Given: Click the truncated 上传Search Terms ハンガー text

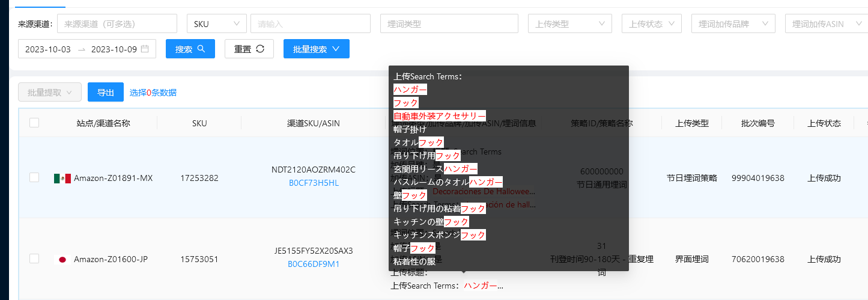Looking at the screenshot, I should [447, 286].
